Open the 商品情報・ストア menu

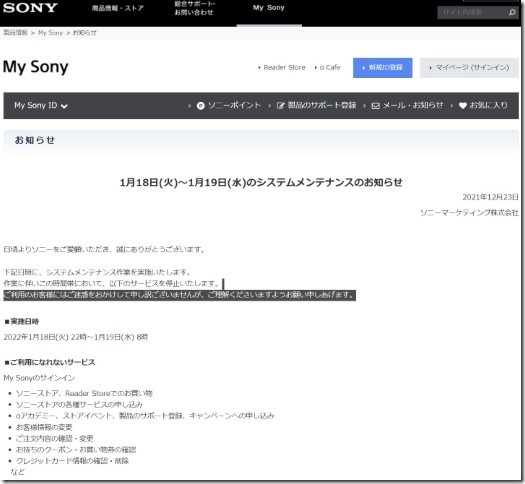[x=118, y=8]
